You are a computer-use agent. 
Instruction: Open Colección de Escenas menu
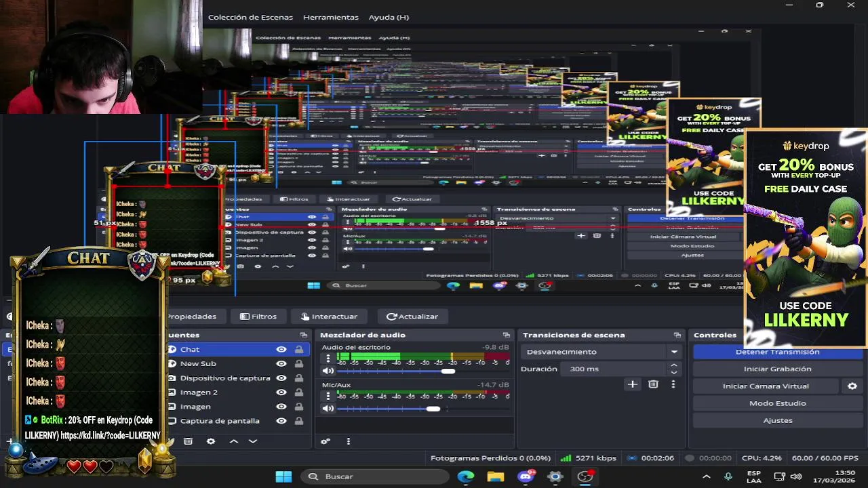250,17
